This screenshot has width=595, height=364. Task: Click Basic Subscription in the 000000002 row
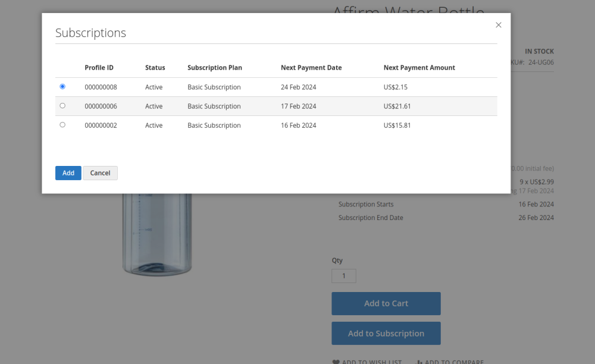[x=214, y=125]
